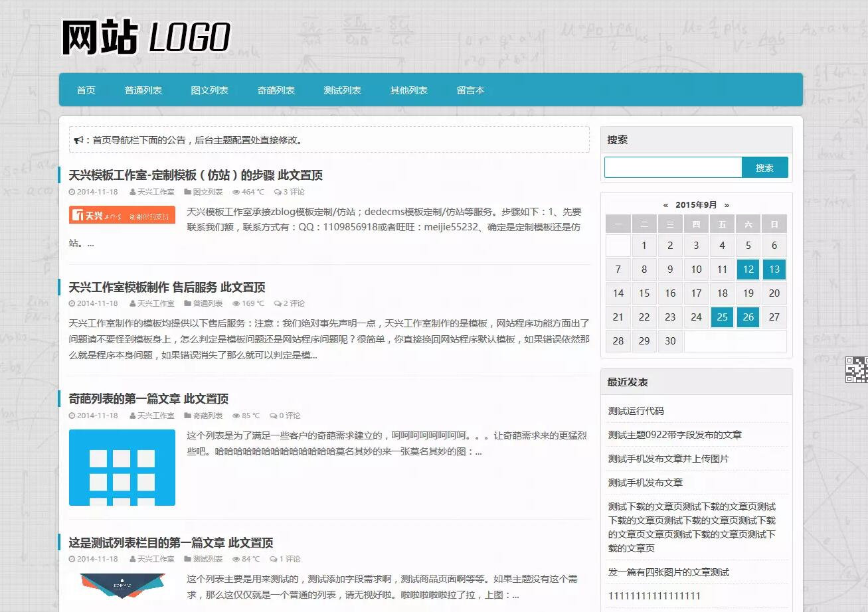Click the author person icon next to 天兴工作室
868x612 pixels.
pyautogui.click(x=133, y=192)
